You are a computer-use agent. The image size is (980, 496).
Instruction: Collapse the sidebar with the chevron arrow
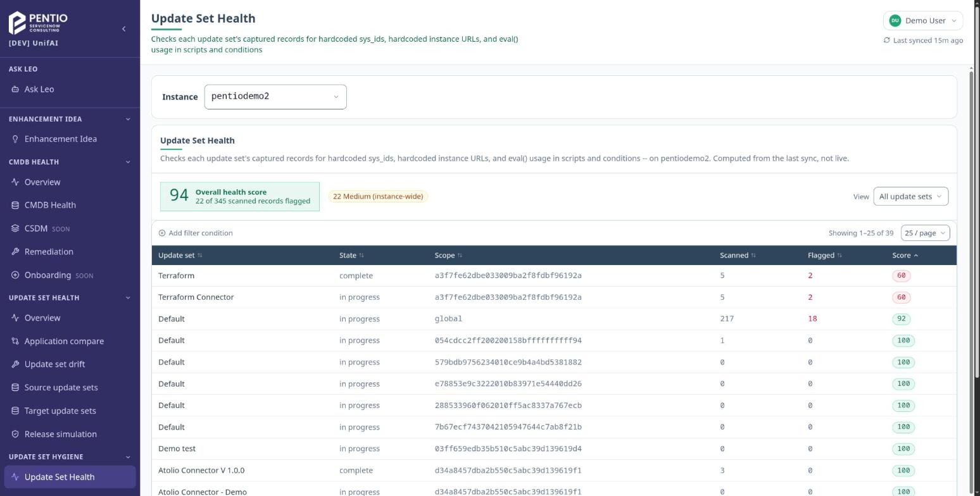coord(124,28)
